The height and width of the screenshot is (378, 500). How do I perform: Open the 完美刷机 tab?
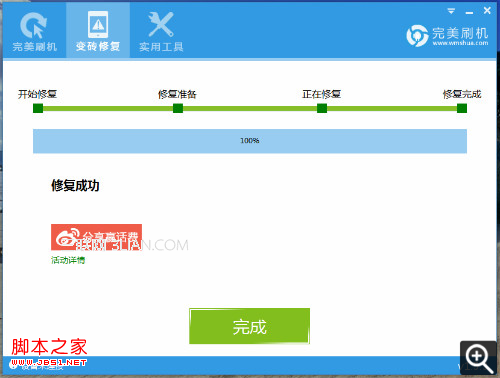[x=35, y=31]
